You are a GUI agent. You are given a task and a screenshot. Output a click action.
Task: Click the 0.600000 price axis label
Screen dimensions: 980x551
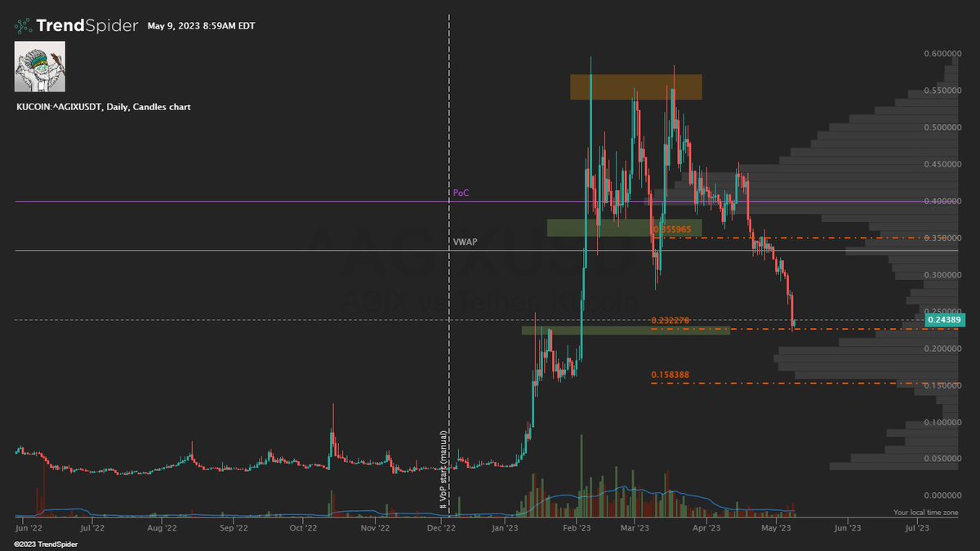[941, 54]
